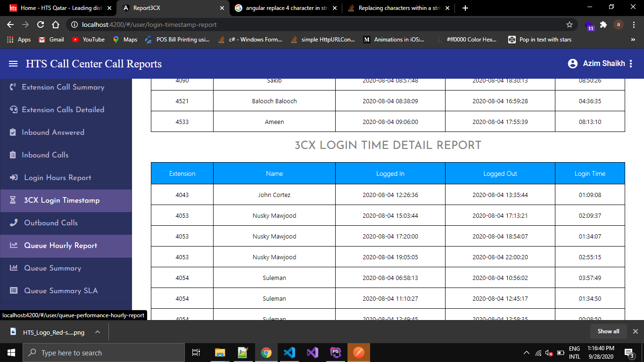Click the 3CX Login Timestamp hourglass icon
Viewport: 644px width, 362px height.
[x=13, y=200]
